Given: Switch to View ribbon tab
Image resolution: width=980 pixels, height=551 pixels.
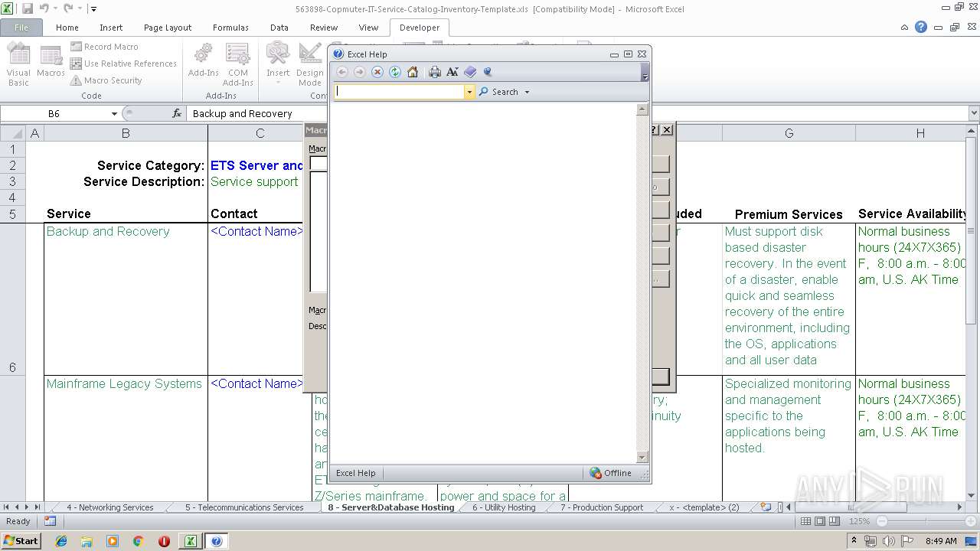Looking at the screenshot, I should 368,28.
